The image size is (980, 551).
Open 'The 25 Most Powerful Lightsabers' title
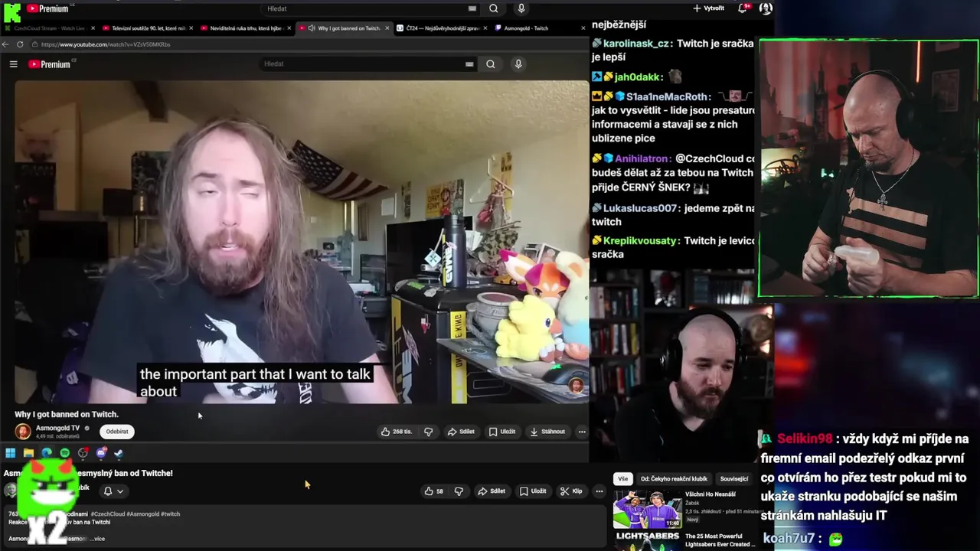click(719, 540)
